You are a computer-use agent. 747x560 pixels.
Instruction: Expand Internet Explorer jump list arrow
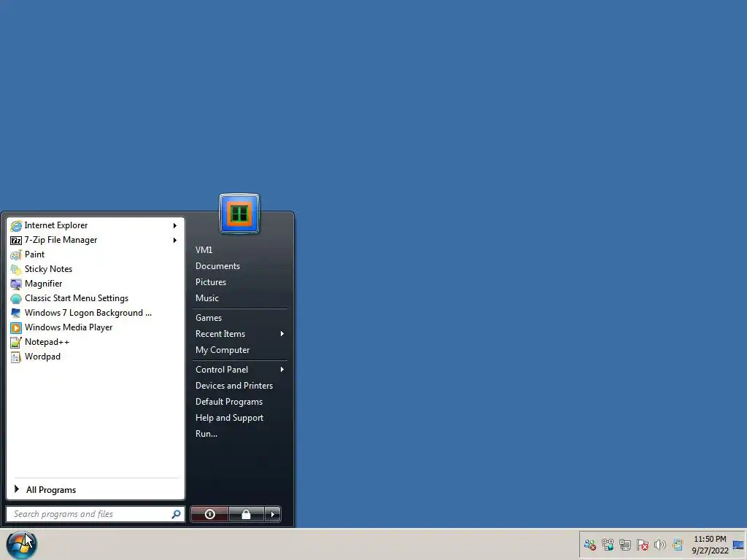(x=175, y=226)
